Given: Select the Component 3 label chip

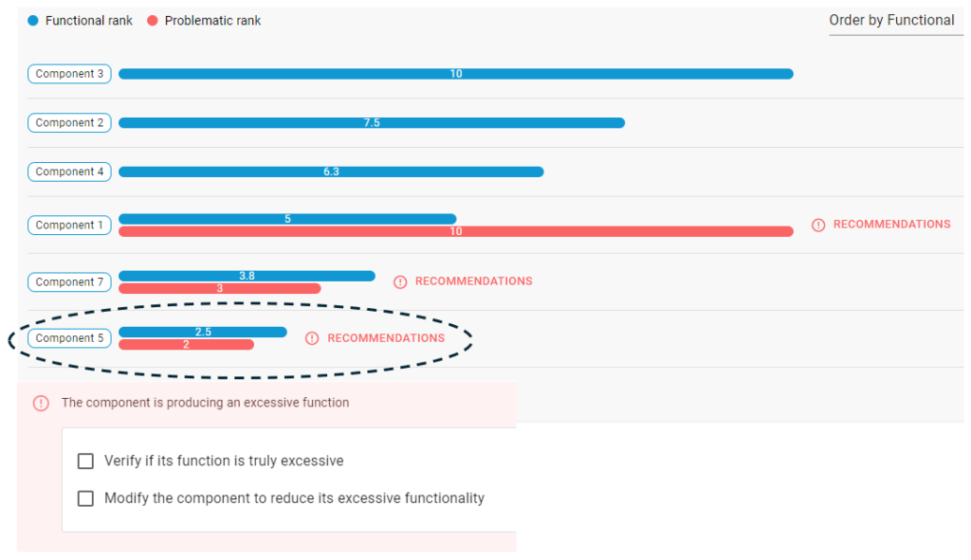Looking at the screenshot, I should tap(69, 74).
